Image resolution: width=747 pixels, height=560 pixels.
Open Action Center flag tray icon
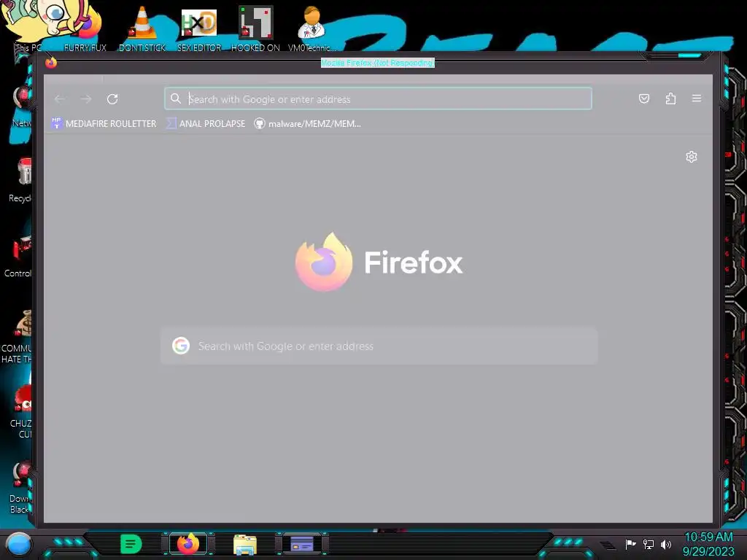tap(630, 544)
